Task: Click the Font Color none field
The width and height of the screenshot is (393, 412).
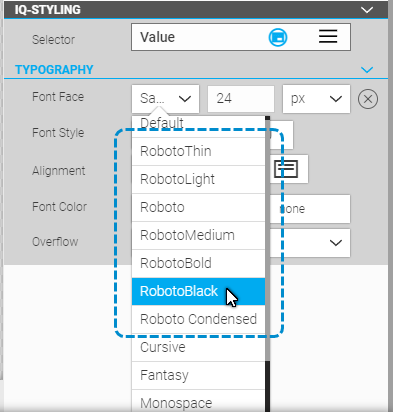Action: point(310,209)
